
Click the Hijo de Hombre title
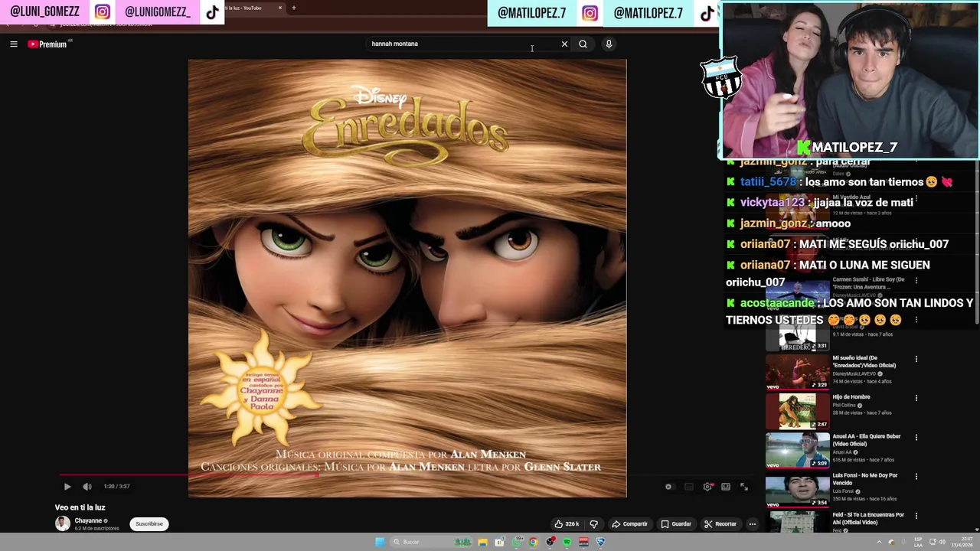(851, 397)
